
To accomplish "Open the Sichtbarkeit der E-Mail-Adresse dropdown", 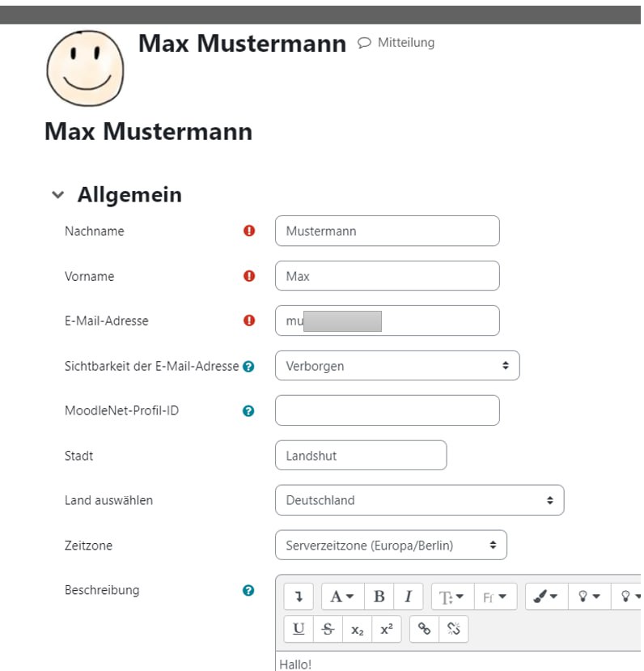I will pos(396,366).
